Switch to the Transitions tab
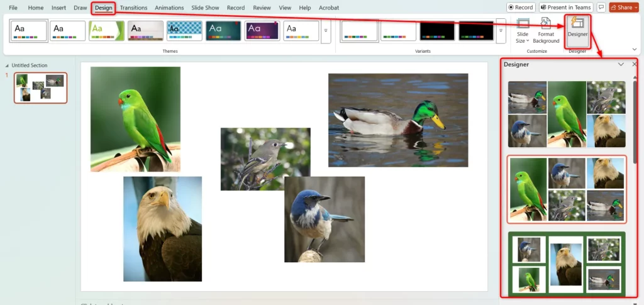Viewport: 644px width, 305px height. [x=133, y=8]
